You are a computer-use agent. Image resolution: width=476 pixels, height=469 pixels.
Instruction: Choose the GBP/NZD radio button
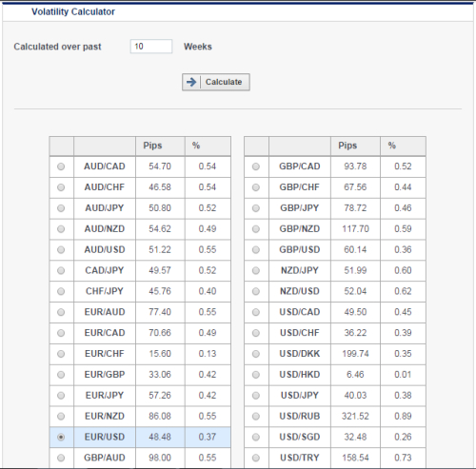click(x=256, y=229)
